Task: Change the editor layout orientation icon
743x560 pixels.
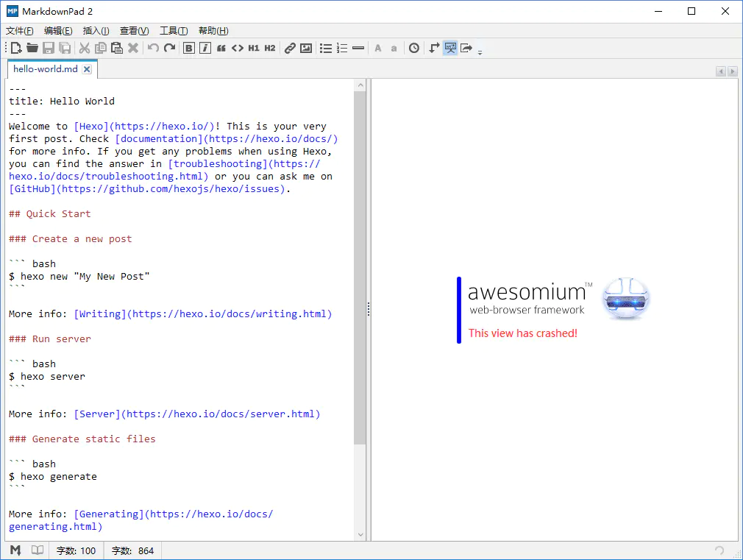Action: point(434,48)
